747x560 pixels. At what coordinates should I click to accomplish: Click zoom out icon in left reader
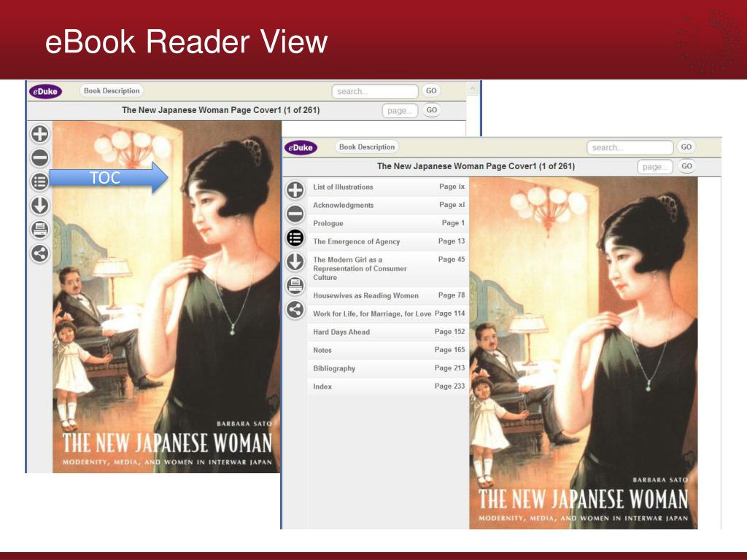[40, 157]
